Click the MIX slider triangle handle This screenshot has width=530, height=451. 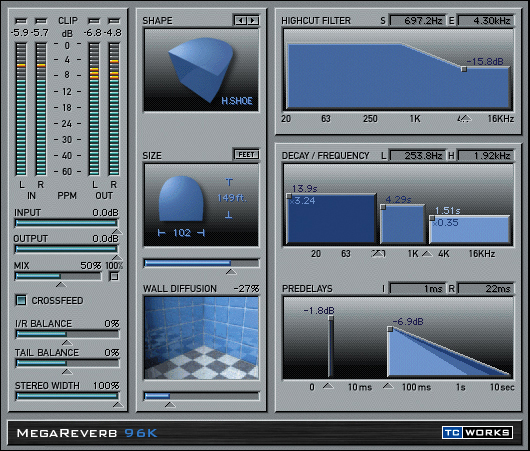(61, 285)
